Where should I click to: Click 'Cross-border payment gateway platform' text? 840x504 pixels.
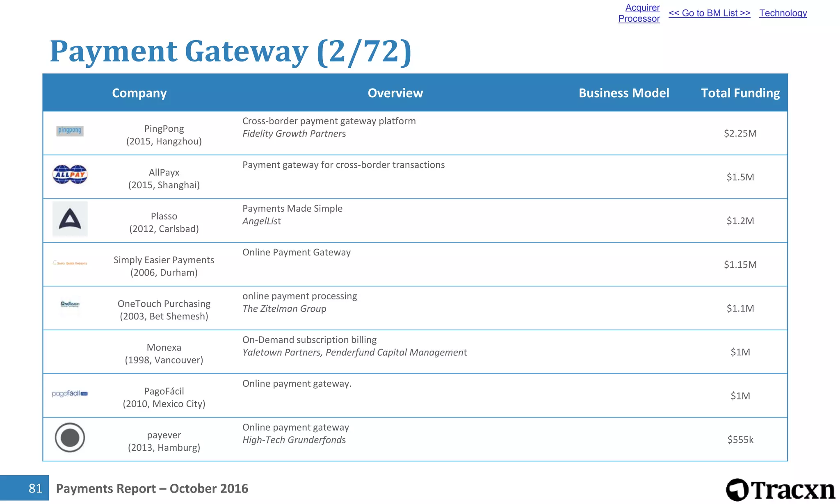pyautogui.click(x=329, y=121)
